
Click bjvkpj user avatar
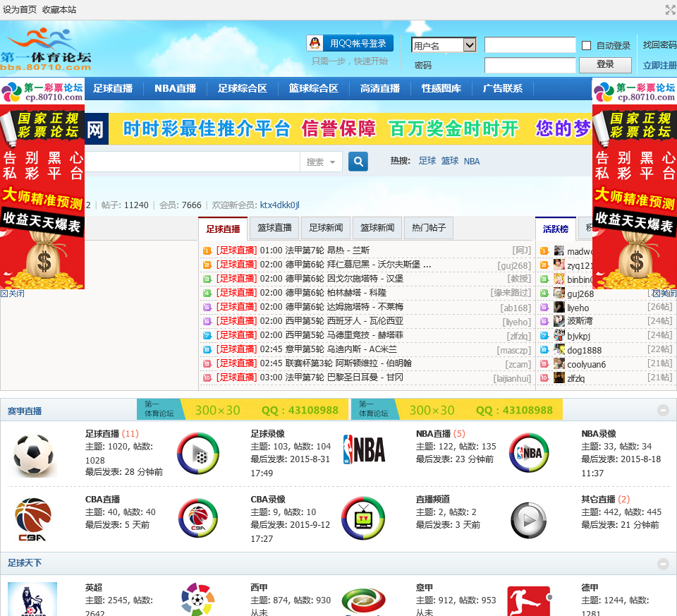(x=559, y=336)
